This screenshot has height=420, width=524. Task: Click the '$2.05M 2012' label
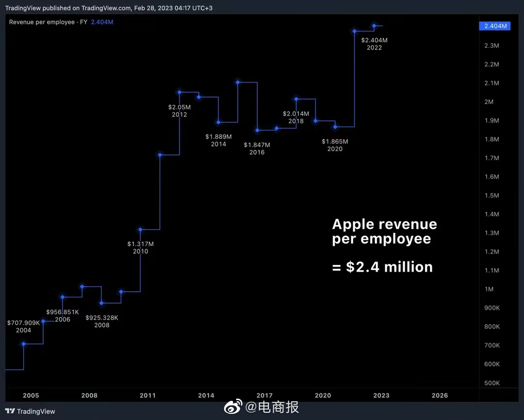point(180,111)
